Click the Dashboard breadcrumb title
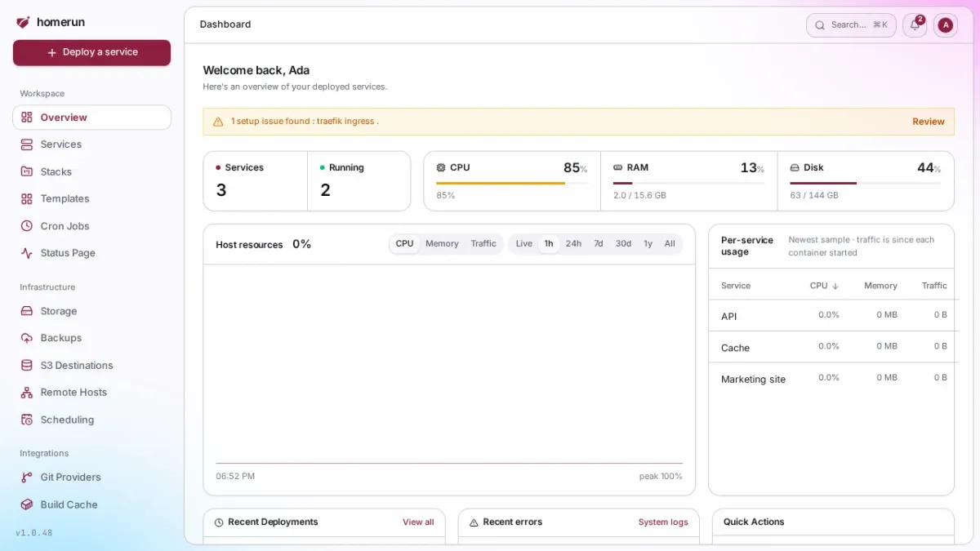The image size is (980, 551). coord(225,24)
